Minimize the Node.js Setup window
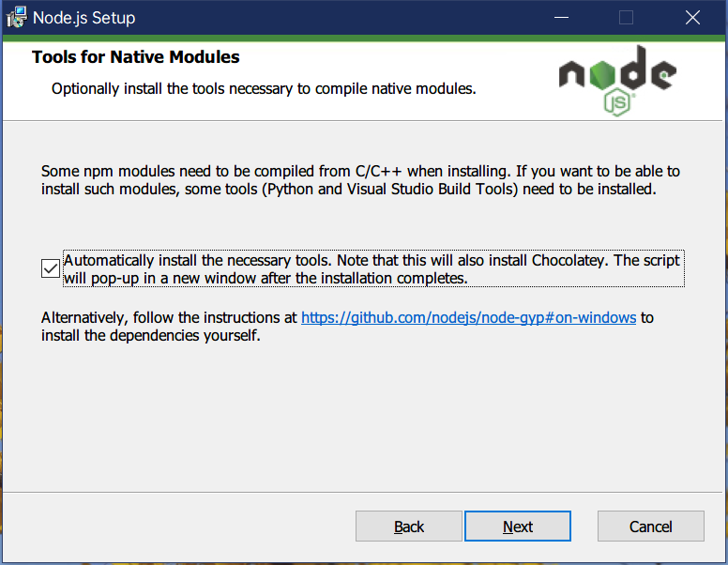The height and width of the screenshot is (565, 728). (x=561, y=18)
